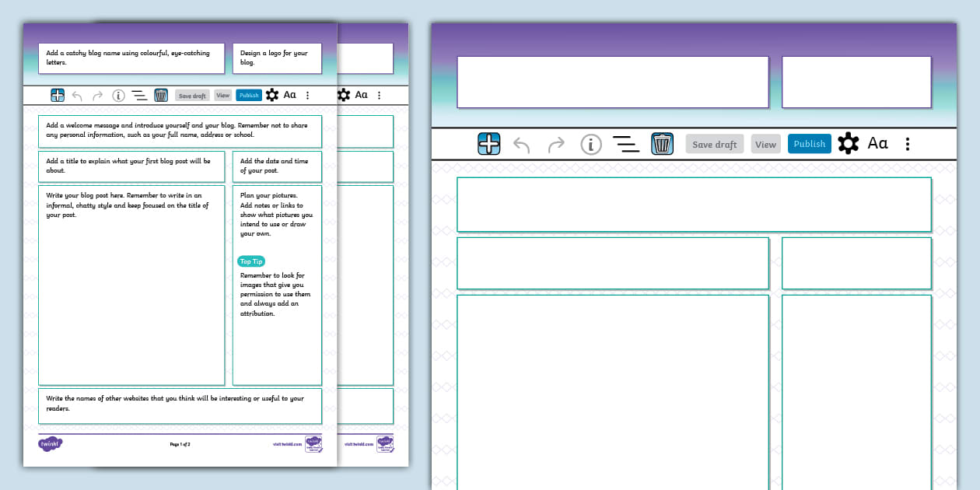Click the View button in the large template toolbar
980x490 pixels.
coord(765,144)
